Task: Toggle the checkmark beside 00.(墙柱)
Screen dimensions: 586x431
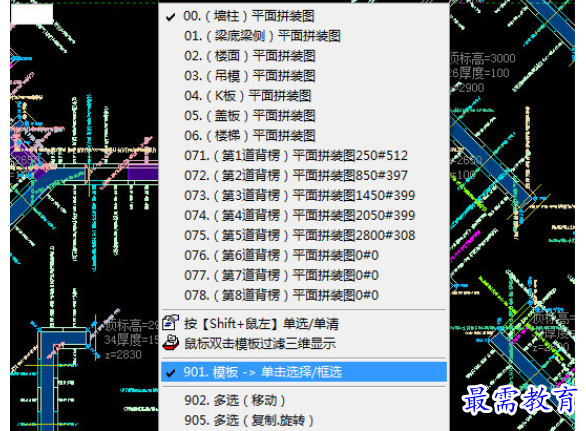Action: click(171, 17)
